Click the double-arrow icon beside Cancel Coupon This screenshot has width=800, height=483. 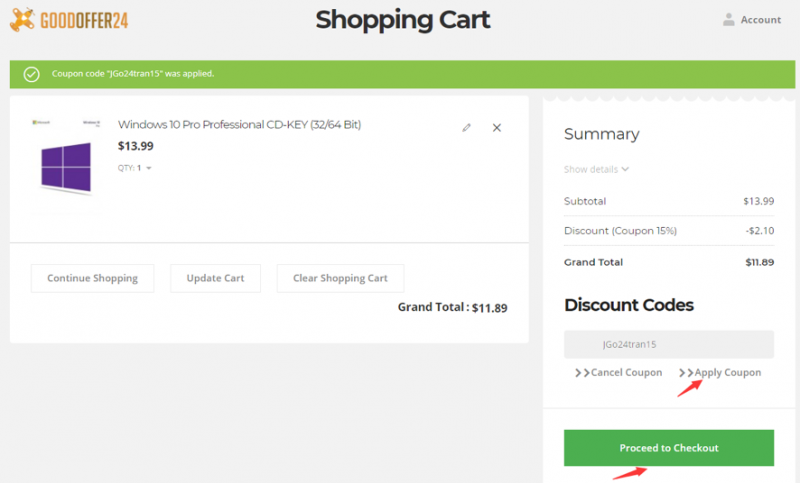582,373
